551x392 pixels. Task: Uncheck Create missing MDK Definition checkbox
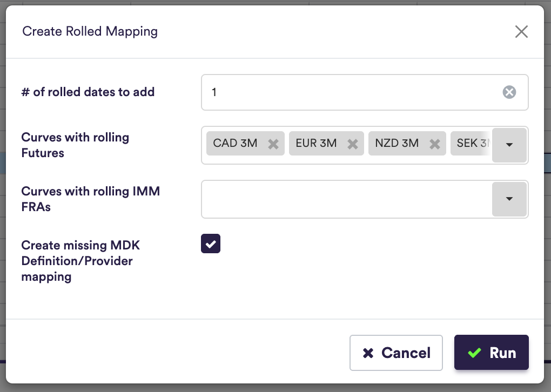[211, 244]
